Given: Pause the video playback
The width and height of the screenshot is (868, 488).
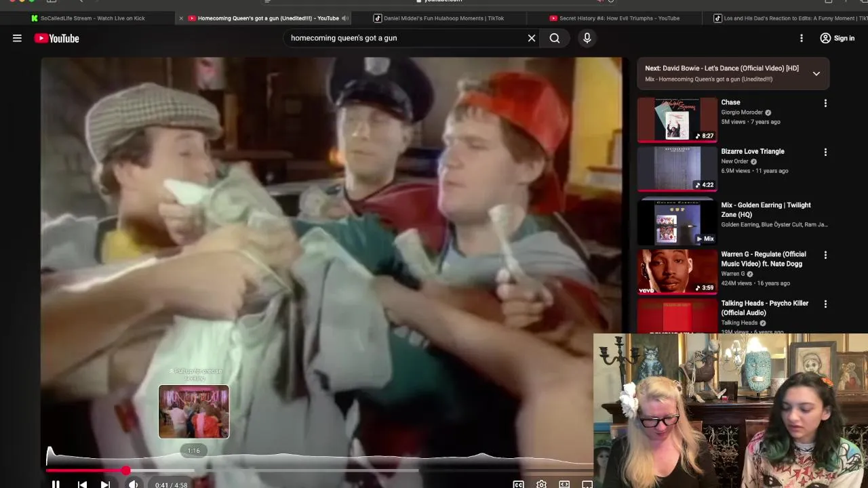Looking at the screenshot, I should click(56, 484).
